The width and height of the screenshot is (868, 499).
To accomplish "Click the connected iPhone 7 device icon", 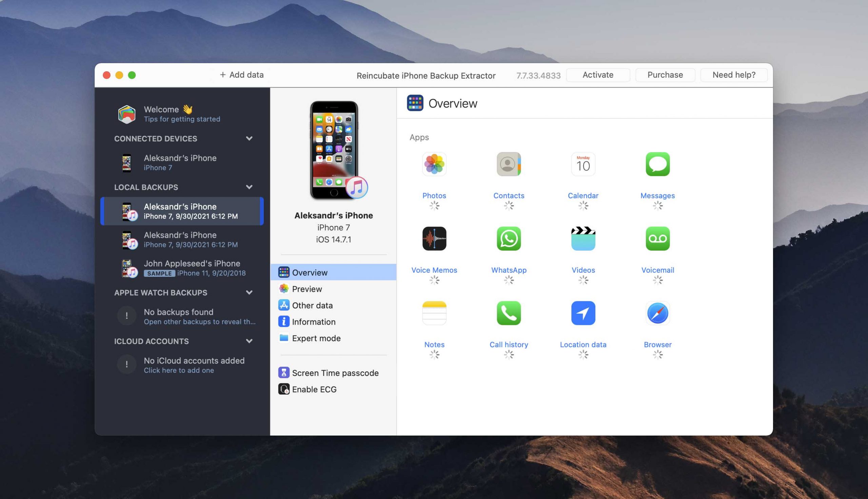I will (126, 163).
